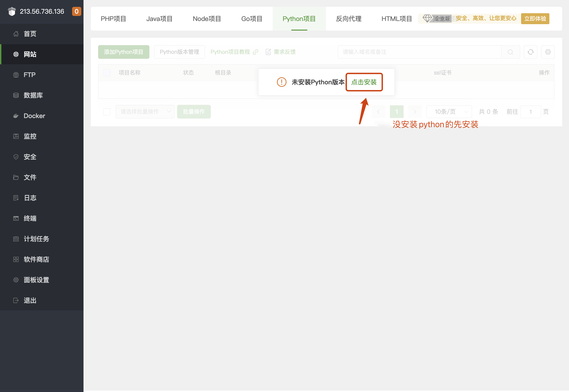
Task: Switch to Java项目 tab
Action: pyautogui.click(x=159, y=19)
